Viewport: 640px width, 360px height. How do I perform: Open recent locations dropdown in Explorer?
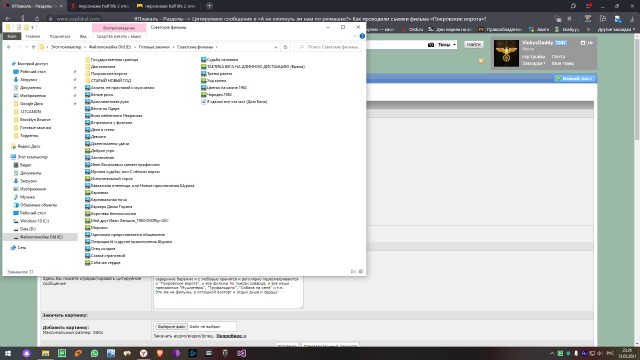(x=27, y=47)
